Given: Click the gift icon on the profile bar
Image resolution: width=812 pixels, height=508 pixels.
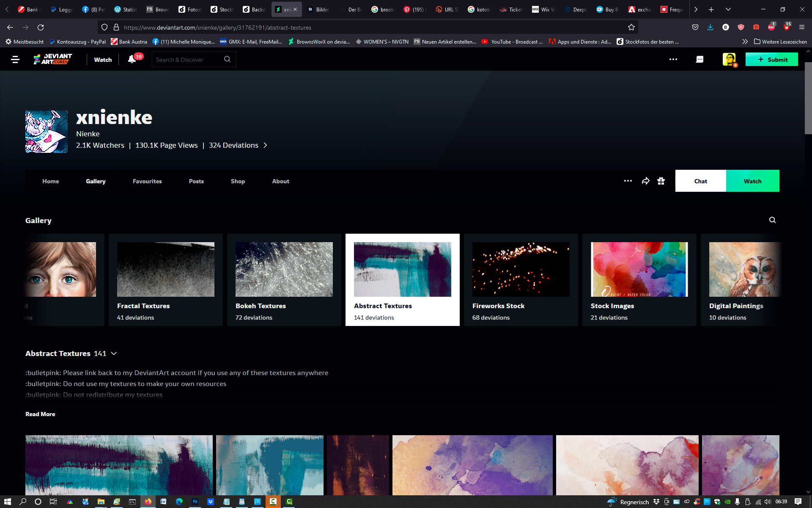Looking at the screenshot, I should tap(661, 181).
